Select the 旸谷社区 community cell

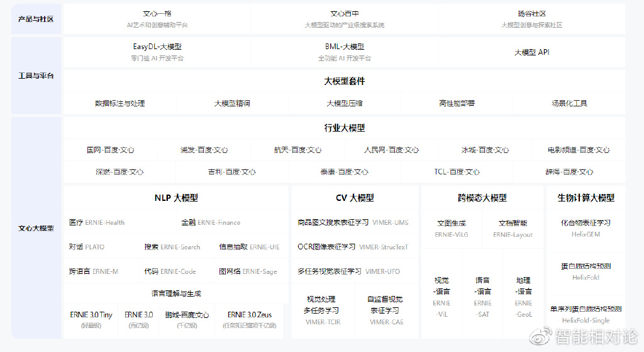click(532, 19)
